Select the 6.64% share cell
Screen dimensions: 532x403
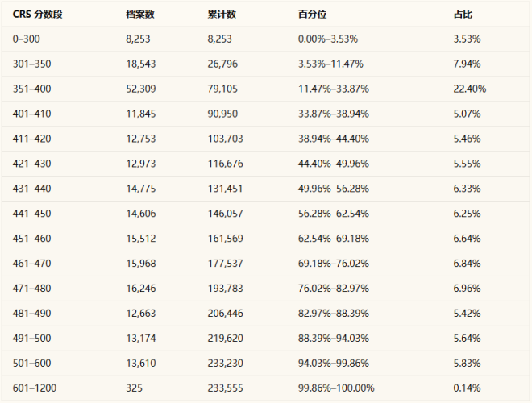pyautogui.click(x=467, y=239)
